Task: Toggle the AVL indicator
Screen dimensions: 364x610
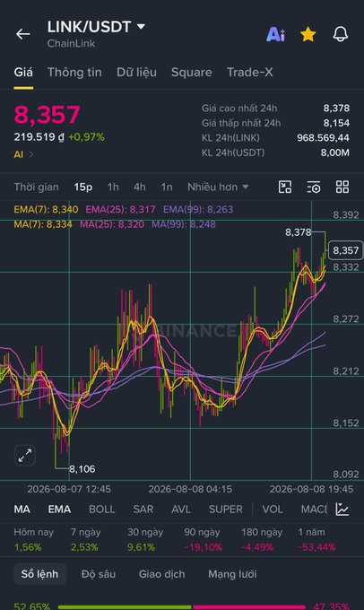Action: (x=181, y=510)
